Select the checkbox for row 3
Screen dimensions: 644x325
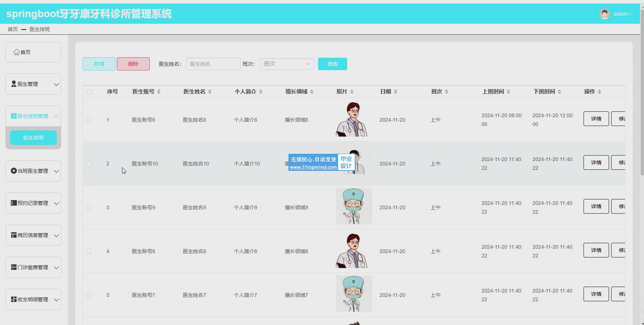pos(89,207)
